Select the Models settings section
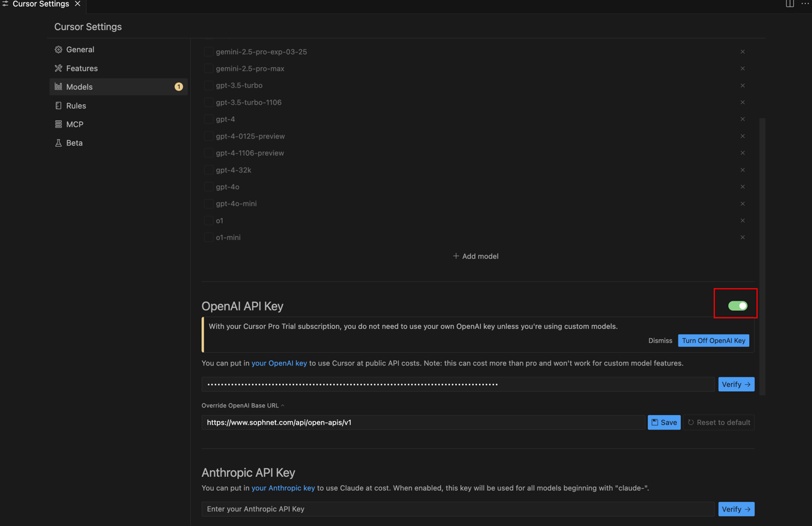This screenshot has height=526, width=812. pos(119,87)
